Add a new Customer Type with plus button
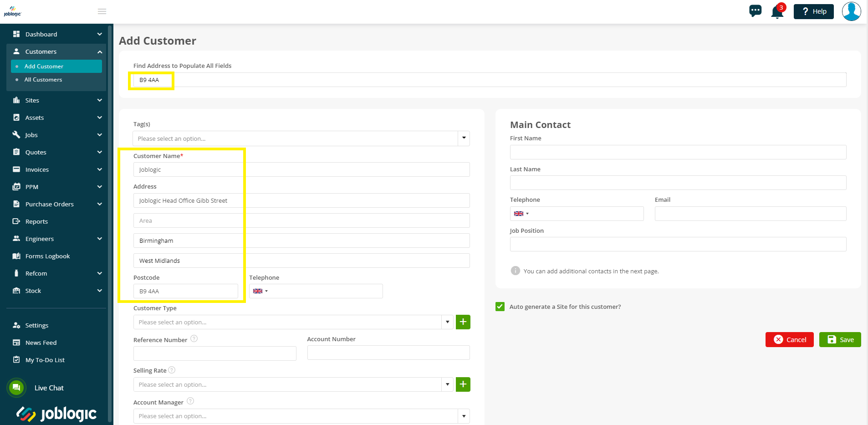 point(463,322)
